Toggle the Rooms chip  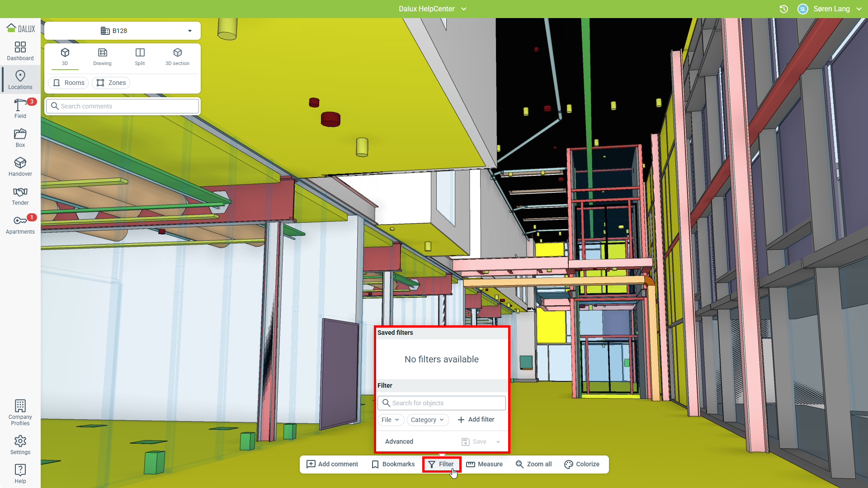tap(69, 83)
